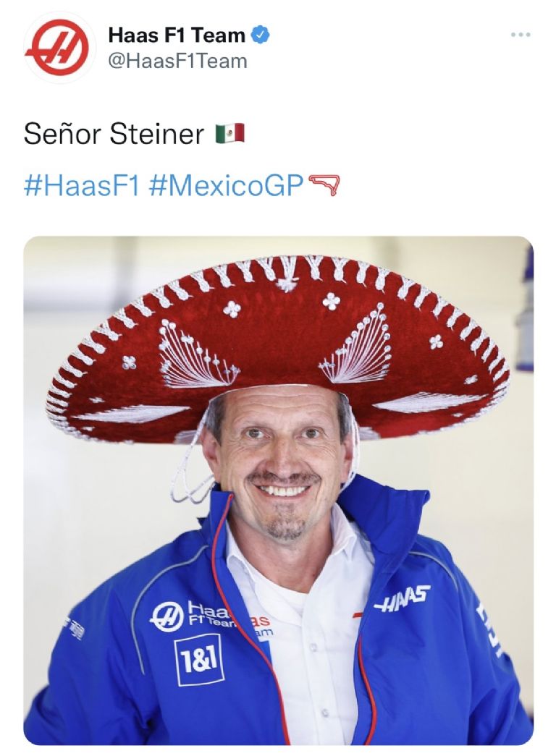This screenshot has height=756, width=556.
Task: Click the 1&1 sponsor logo on jacket
Action: click(x=199, y=660)
